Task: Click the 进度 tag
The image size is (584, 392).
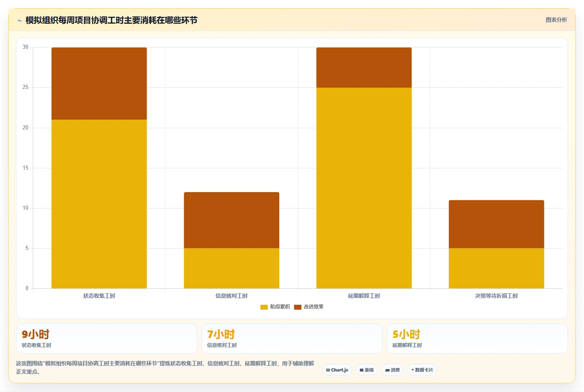Action: coord(392,370)
